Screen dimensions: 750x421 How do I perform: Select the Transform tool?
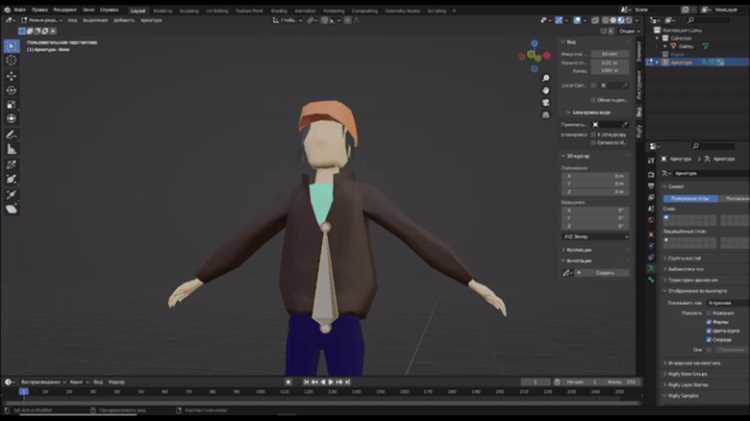[11, 119]
